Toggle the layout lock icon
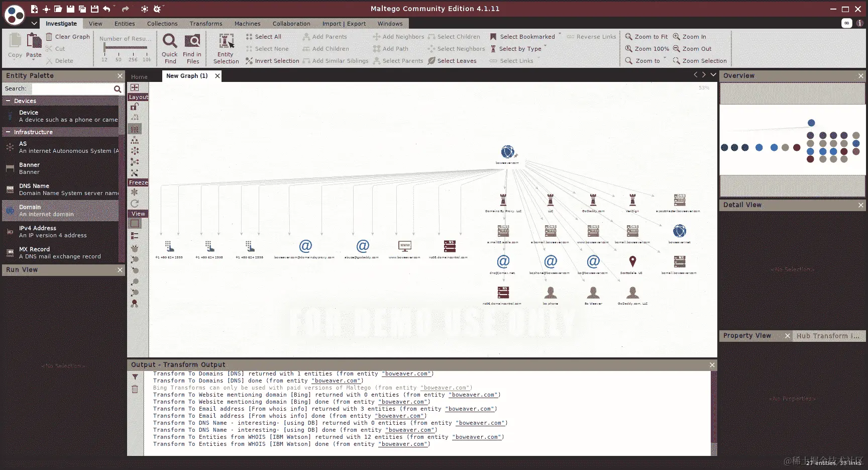The image size is (868, 470). click(x=135, y=107)
